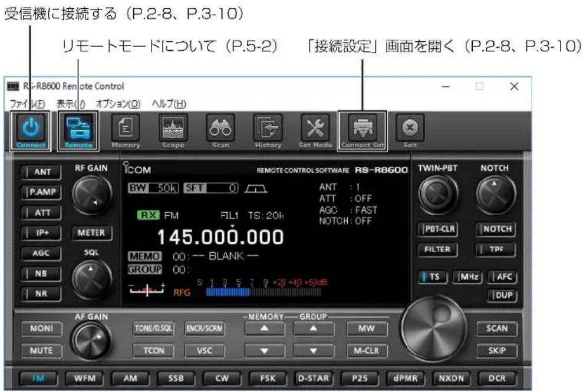The width and height of the screenshot is (583, 392).
Task: Click the MUTE button
Action: pyautogui.click(x=41, y=351)
